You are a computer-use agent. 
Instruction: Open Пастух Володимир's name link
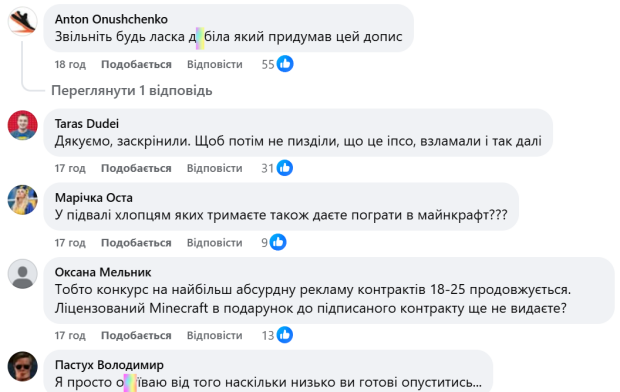[109, 365]
